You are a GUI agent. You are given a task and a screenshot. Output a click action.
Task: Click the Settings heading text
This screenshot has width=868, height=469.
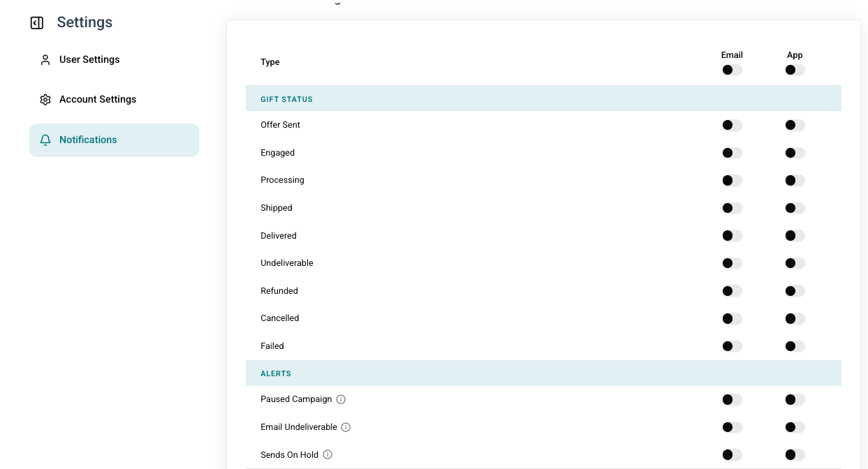click(84, 22)
